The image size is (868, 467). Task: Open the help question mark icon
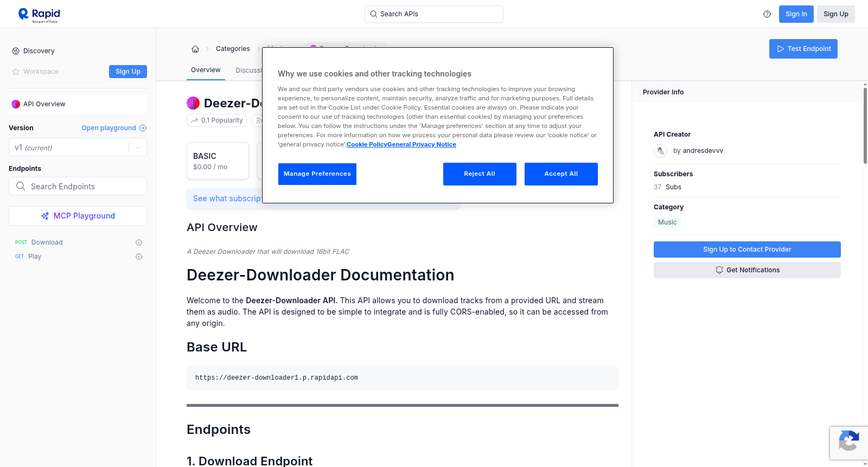pyautogui.click(x=767, y=14)
